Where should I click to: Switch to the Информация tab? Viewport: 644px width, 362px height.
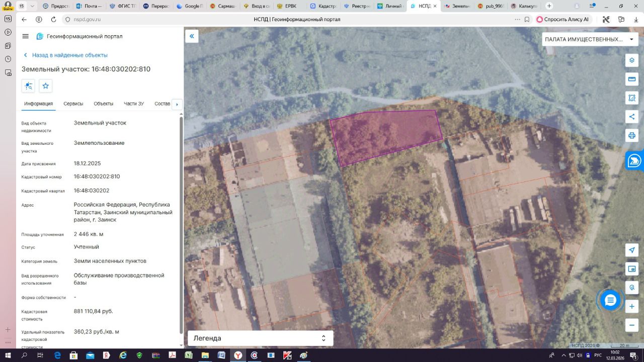39,104
